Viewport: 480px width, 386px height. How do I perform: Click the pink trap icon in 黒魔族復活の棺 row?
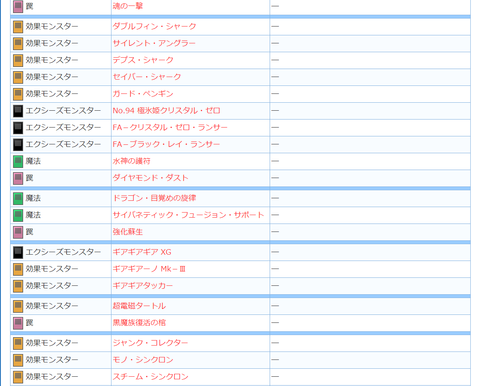[18, 323]
